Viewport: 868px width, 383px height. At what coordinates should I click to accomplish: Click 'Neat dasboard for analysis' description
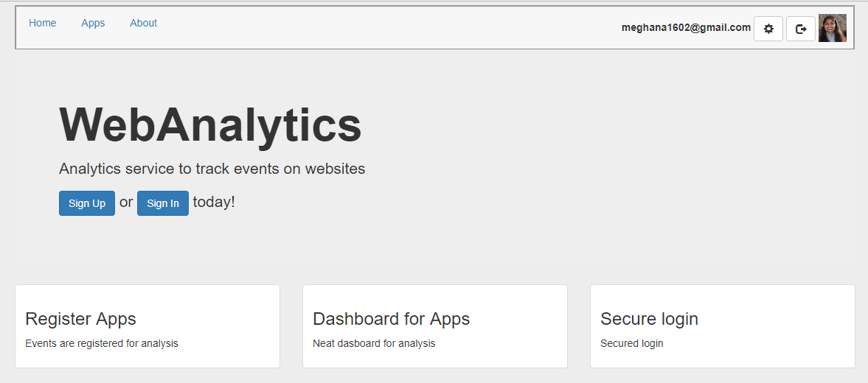374,343
